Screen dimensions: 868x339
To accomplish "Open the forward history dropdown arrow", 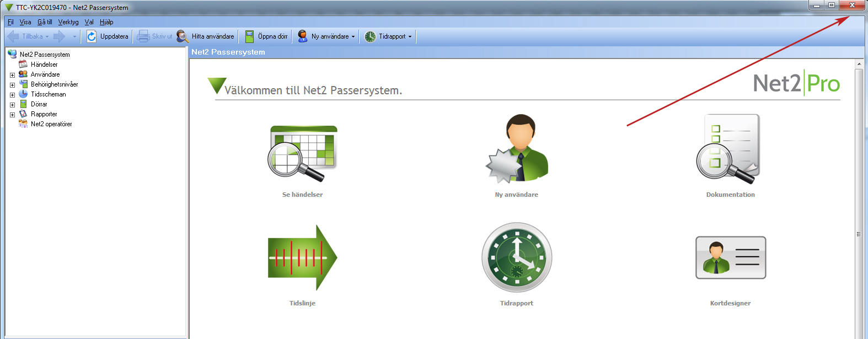I will (74, 37).
